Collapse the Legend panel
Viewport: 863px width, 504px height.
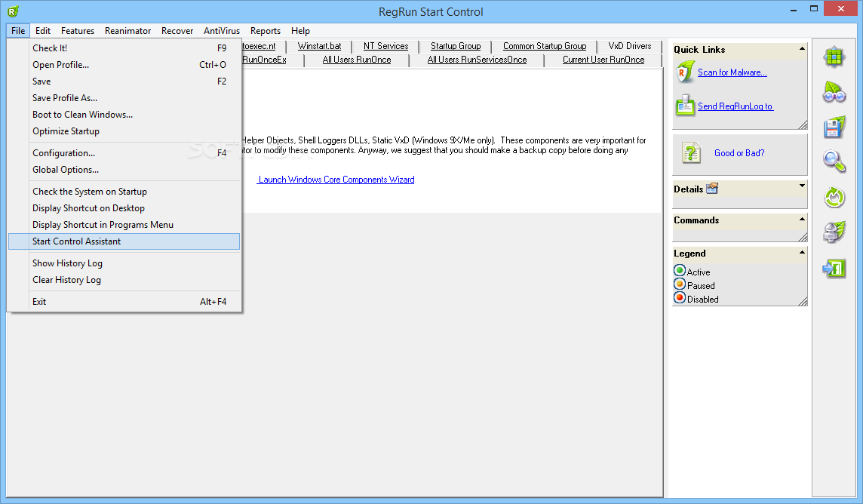tap(802, 252)
